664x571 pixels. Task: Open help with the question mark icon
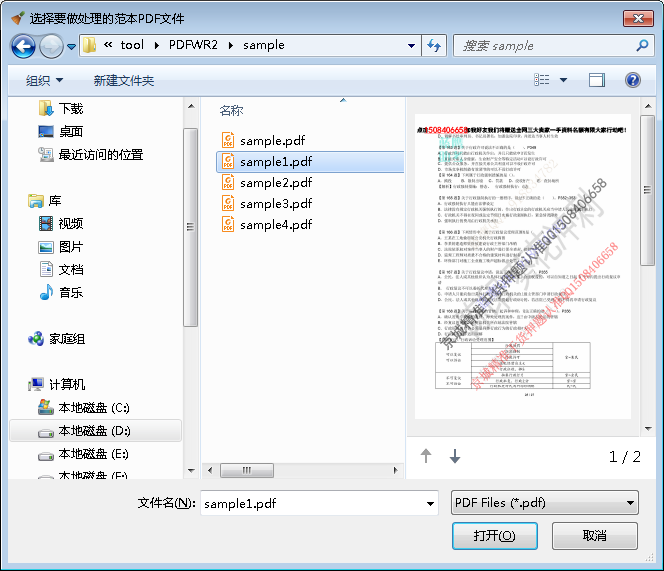[x=633, y=80]
